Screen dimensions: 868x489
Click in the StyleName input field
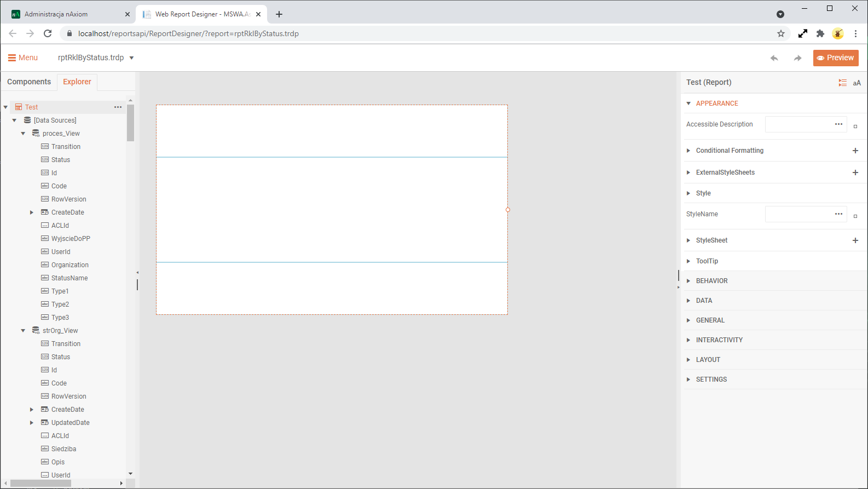point(797,214)
